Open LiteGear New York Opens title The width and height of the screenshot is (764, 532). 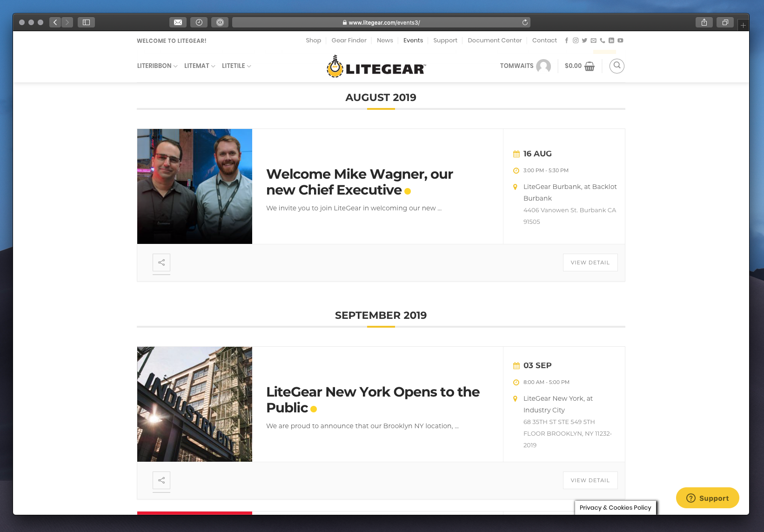tap(373, 400)
